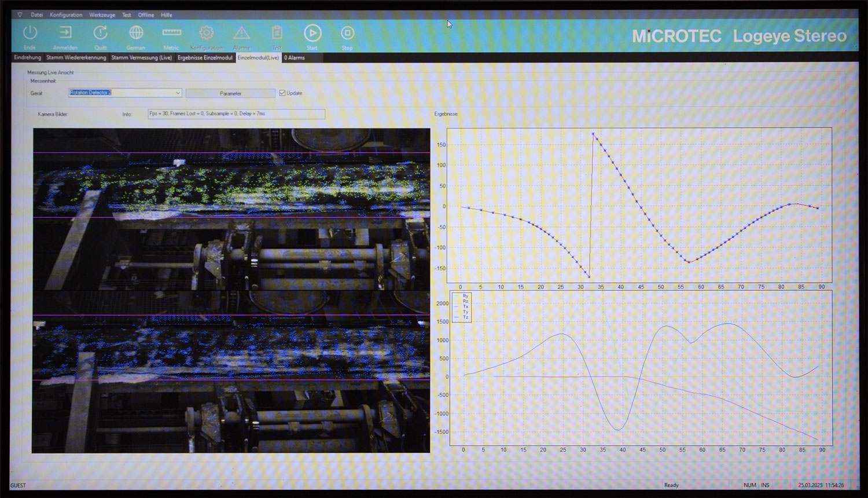The height and width of the screenshot is (498, 868).
Task: Stop measurement with the Stop button
Action: pyautogui.click(x=347, y=34)
